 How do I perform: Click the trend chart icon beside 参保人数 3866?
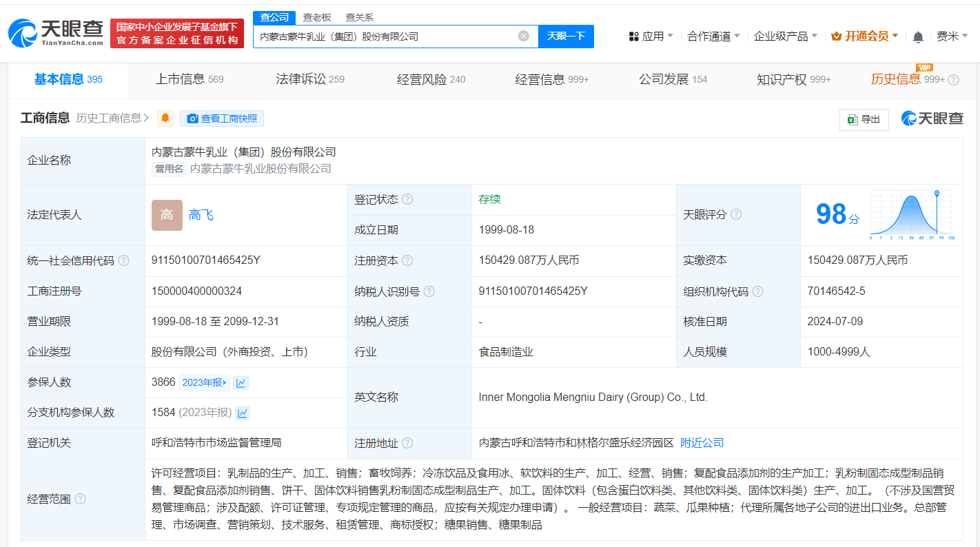coord(241,382)
